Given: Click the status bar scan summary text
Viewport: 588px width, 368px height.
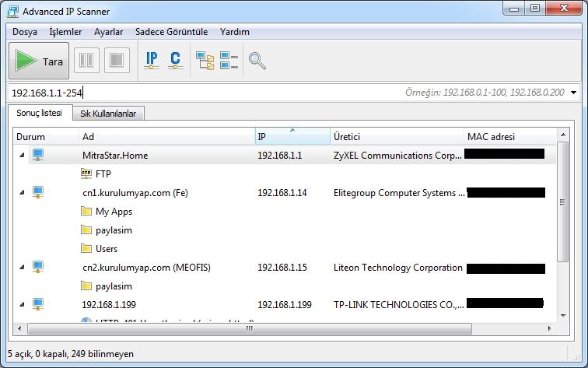Looking at the screenshot, I should point(71,354).
